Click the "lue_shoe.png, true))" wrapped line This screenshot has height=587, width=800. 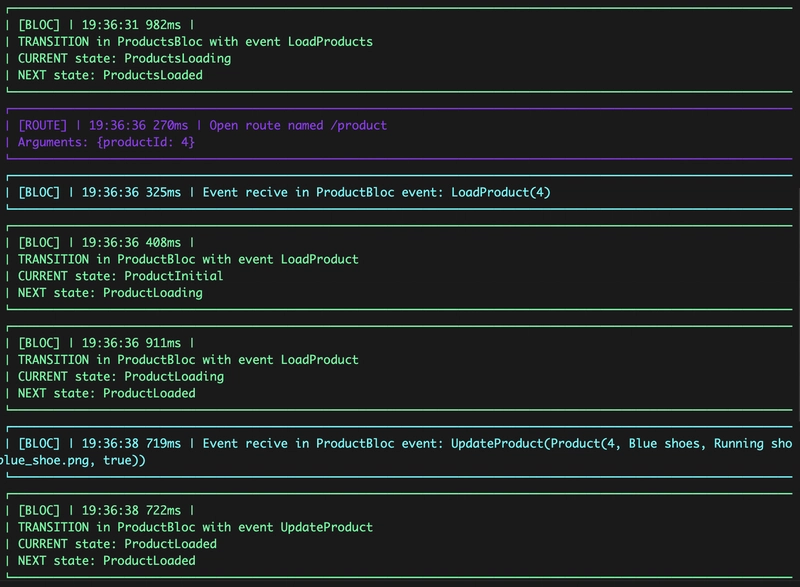pos(72,461)
